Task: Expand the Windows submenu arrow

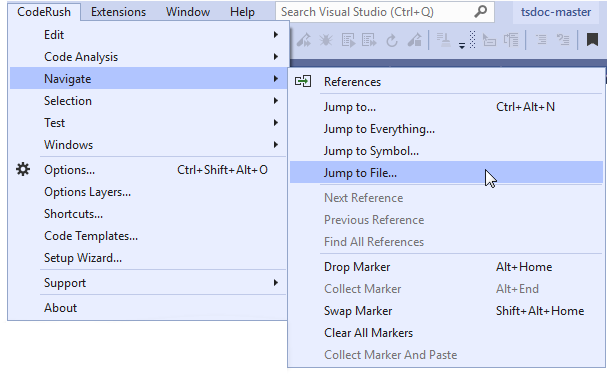Action: (276, 144)
